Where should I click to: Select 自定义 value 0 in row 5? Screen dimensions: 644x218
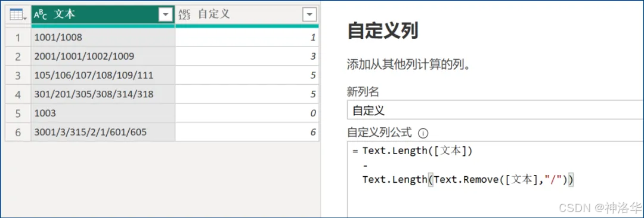247,113
